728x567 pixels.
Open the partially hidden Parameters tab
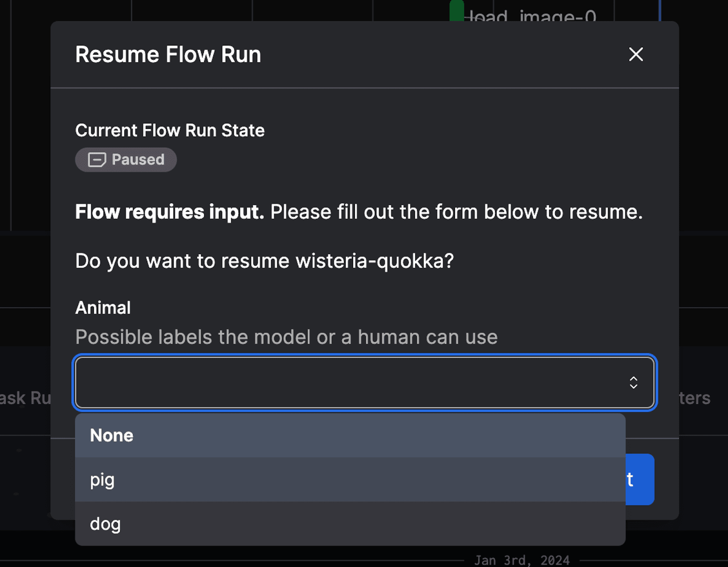pyautogui.click(x=694, y=398)
